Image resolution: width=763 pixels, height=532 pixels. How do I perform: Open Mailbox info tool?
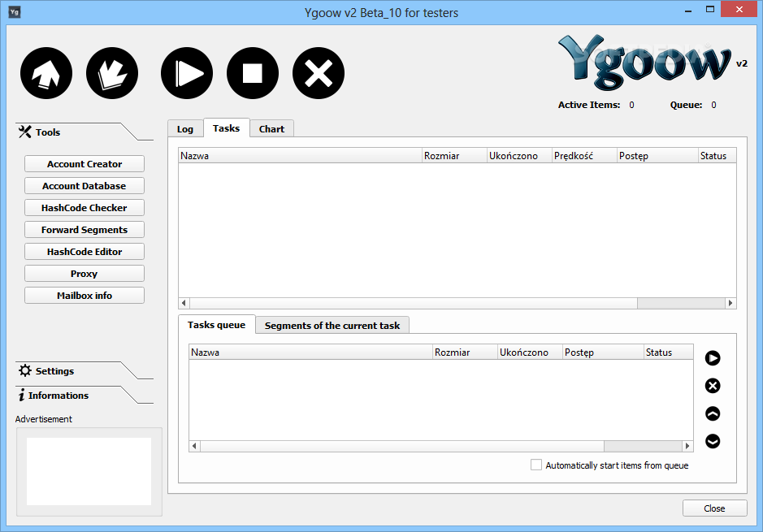85,295
